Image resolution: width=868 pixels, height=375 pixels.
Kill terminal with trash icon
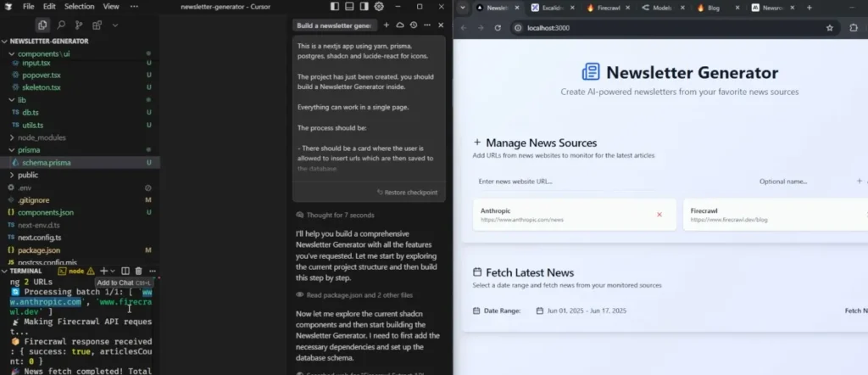(x=139, y=271)
